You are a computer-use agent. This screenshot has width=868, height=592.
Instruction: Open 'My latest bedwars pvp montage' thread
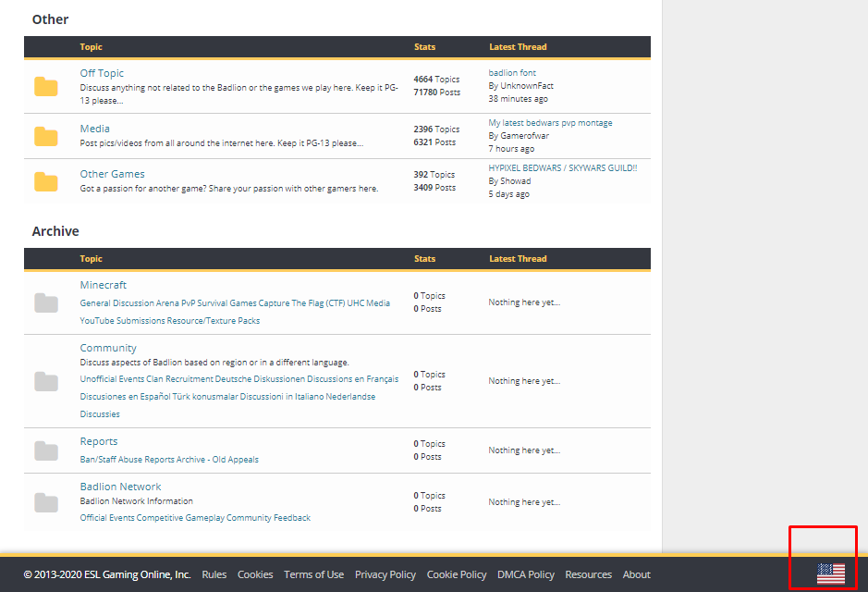(550, 123)
